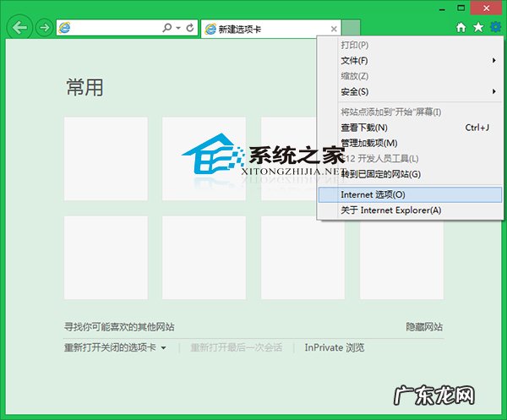
Task: Click the browser Back arrow button
Action: [19, 28]
